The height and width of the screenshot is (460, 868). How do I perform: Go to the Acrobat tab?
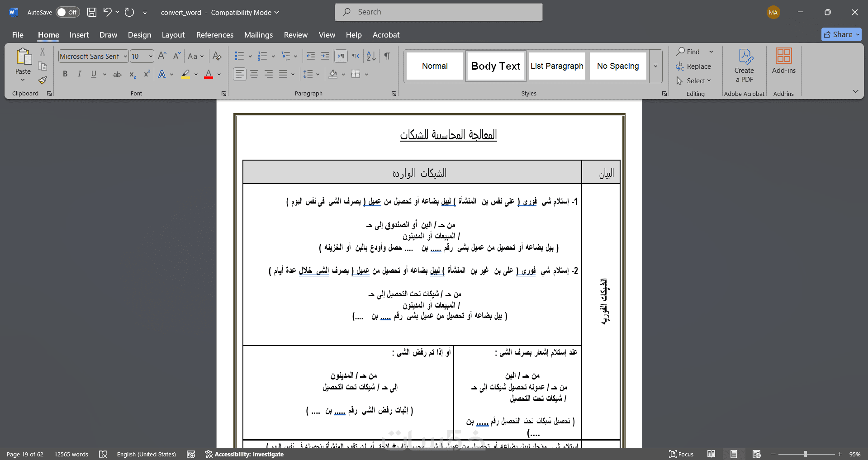point(386,35)
